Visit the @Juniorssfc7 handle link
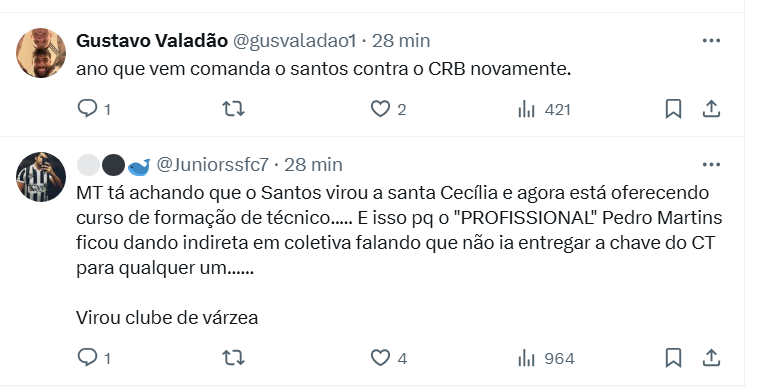 click(212, 165)
